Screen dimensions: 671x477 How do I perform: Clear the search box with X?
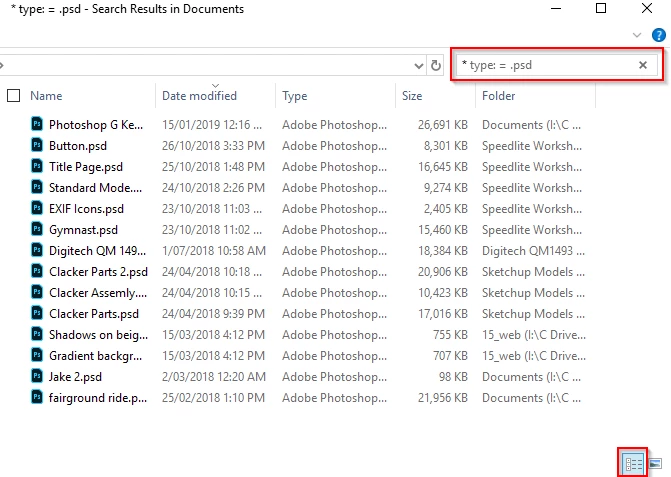point(643,65)
